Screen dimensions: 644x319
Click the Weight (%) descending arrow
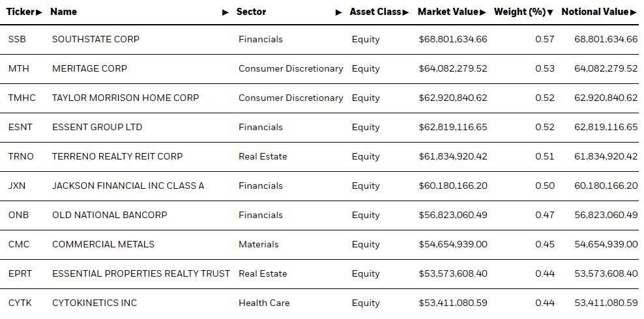coord(551,12)
